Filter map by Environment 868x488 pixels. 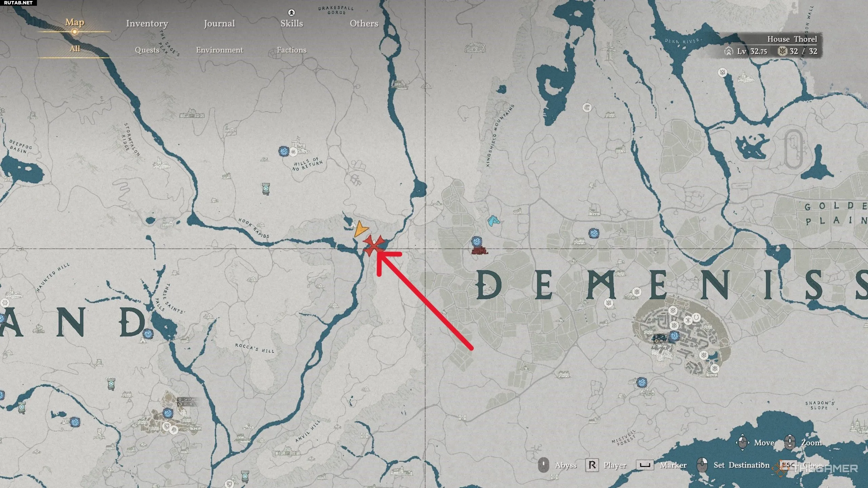[x=219, y=50]
